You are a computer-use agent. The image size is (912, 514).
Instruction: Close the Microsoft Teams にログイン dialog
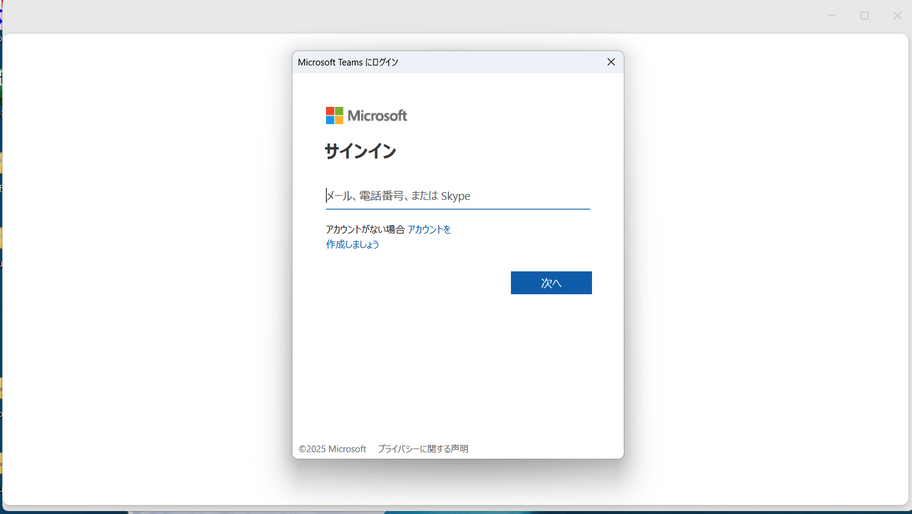coord(611,62)
